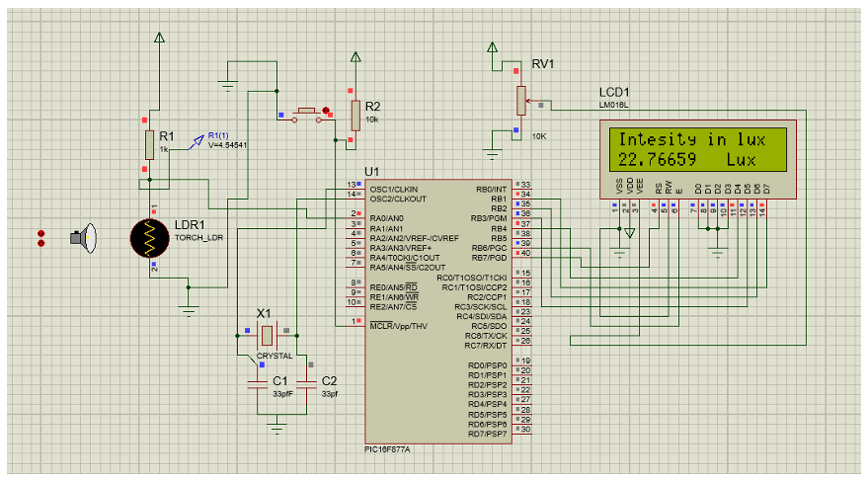868x482 pixels.
Task: Click the '10K' value beside RV1
Action: pyautogui.click(x=539, y=136)
